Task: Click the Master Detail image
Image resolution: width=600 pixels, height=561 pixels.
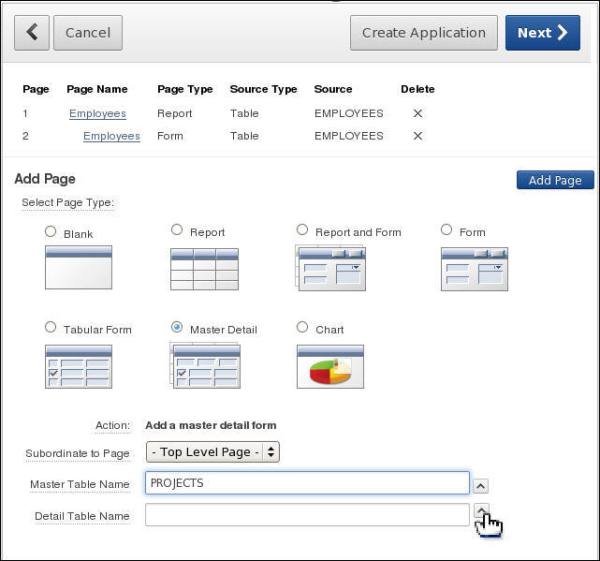Action: [205, 366]
